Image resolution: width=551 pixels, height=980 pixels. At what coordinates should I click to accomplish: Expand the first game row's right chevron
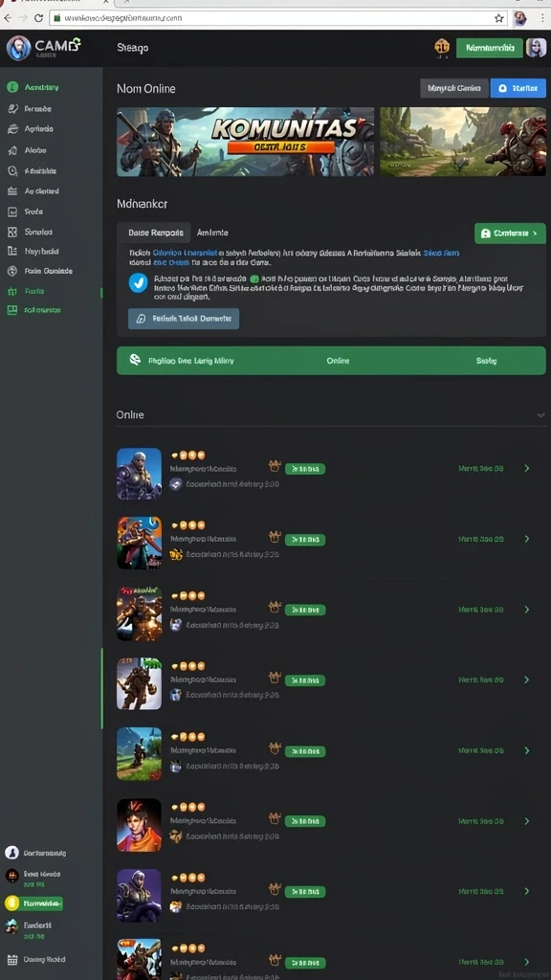pyautogui.click(x=527, y=468)
